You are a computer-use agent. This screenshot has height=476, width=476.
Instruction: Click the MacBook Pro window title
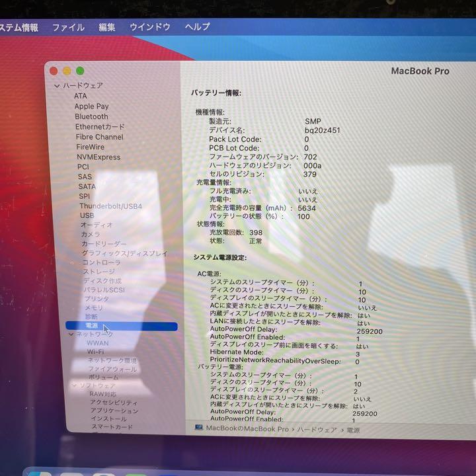point(420,71)
